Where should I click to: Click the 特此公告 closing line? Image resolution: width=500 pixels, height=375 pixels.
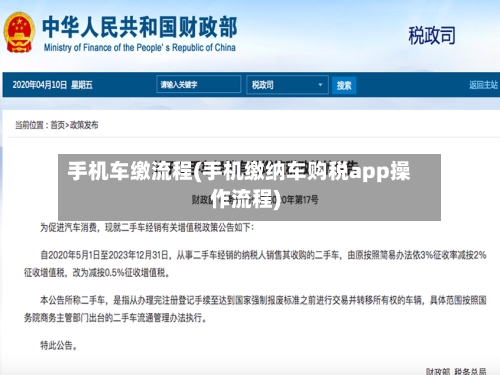(59, 345)
